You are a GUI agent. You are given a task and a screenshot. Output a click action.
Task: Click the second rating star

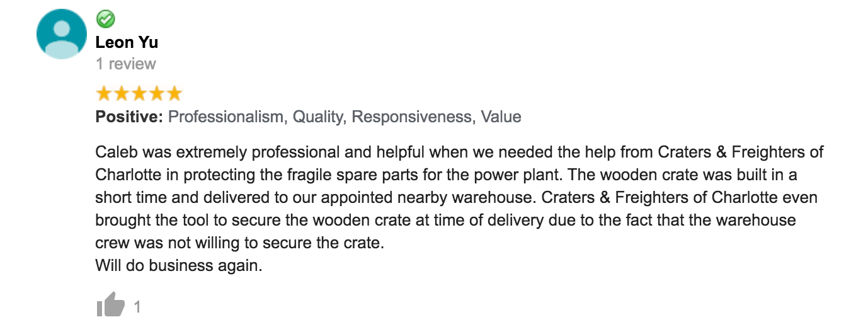click(x=122, y=94)
